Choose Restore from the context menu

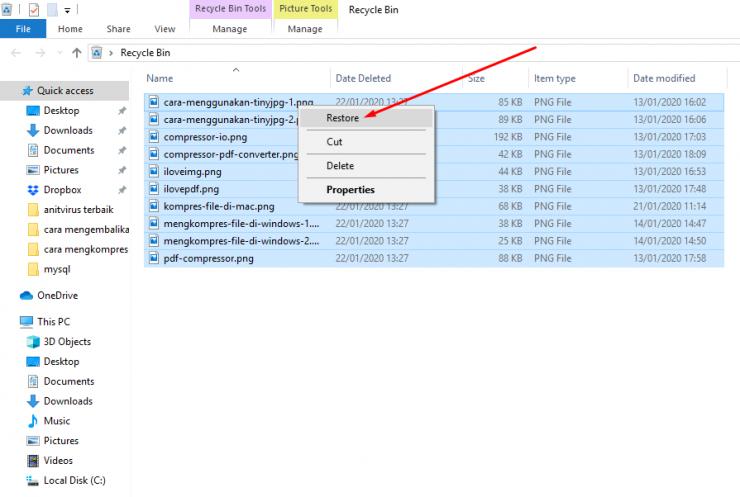[367, 118]
